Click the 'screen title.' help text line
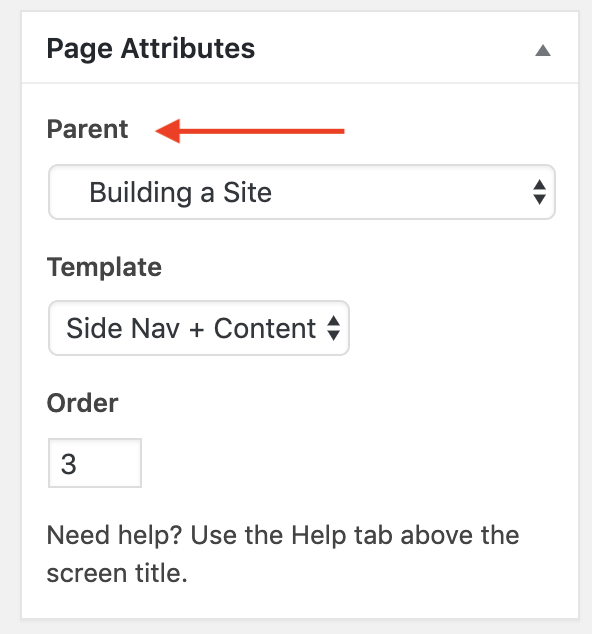This screenshot has width=592, height=634. [x=117, y=573]
